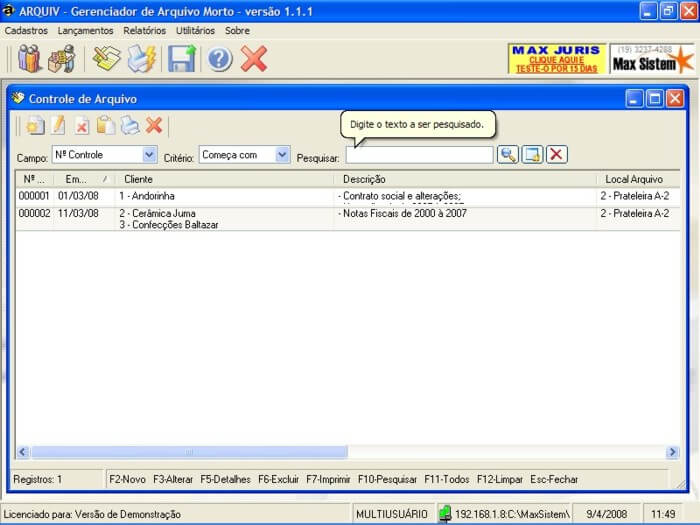
Task: Maximize the Controle de Arquivo window
Action: (x=655, y=99)
